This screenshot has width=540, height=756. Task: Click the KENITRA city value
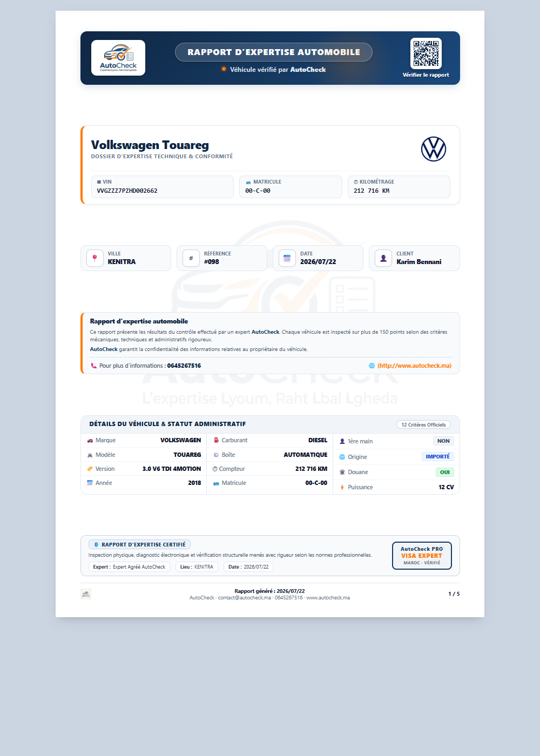122,262
